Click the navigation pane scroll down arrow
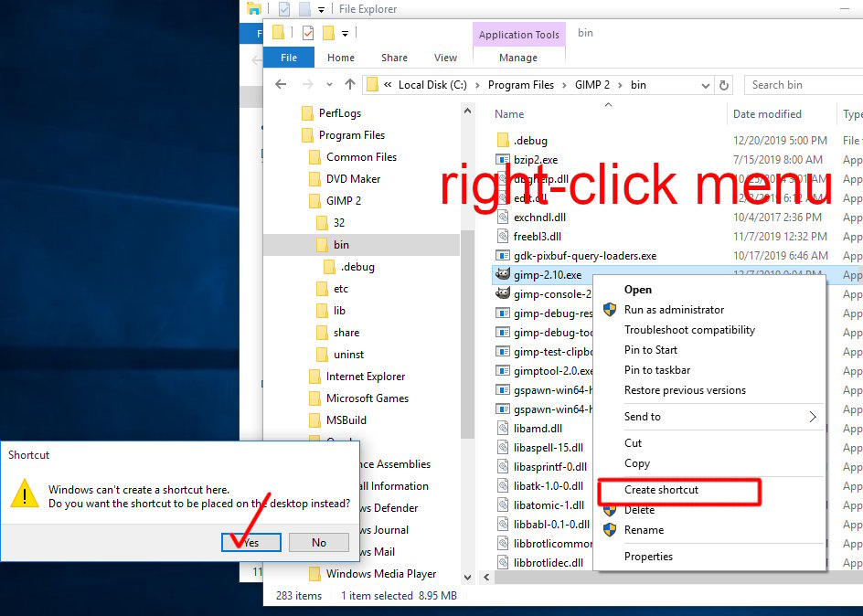Viewport: 863px width, 616px height. [x=467, y=578]
